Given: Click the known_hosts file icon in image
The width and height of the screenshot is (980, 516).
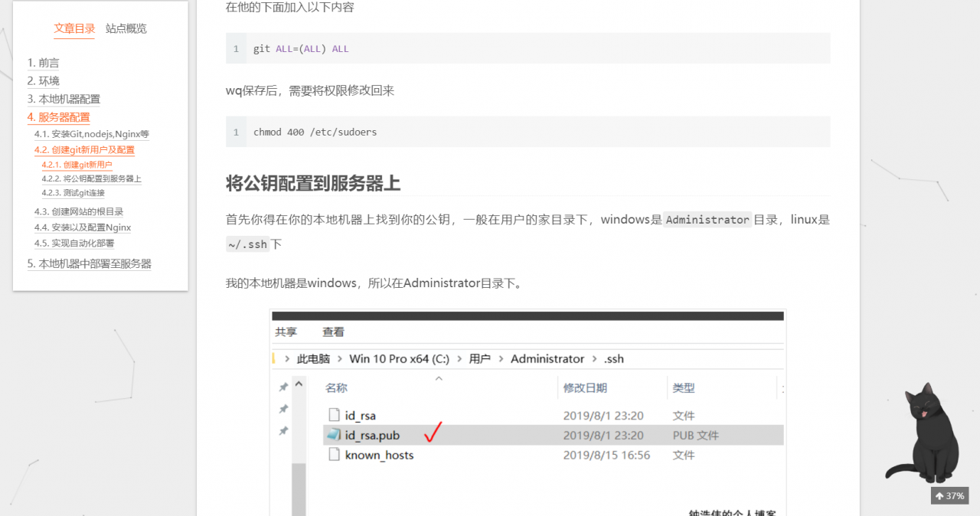Looking at the screenshot, I should [x=334, y=455].
